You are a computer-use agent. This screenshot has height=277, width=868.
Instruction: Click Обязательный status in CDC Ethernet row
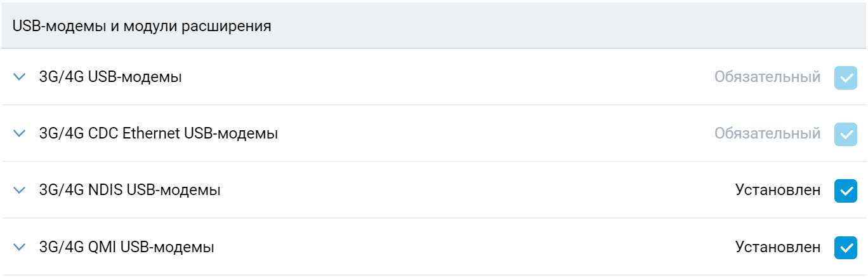point(767,134)
